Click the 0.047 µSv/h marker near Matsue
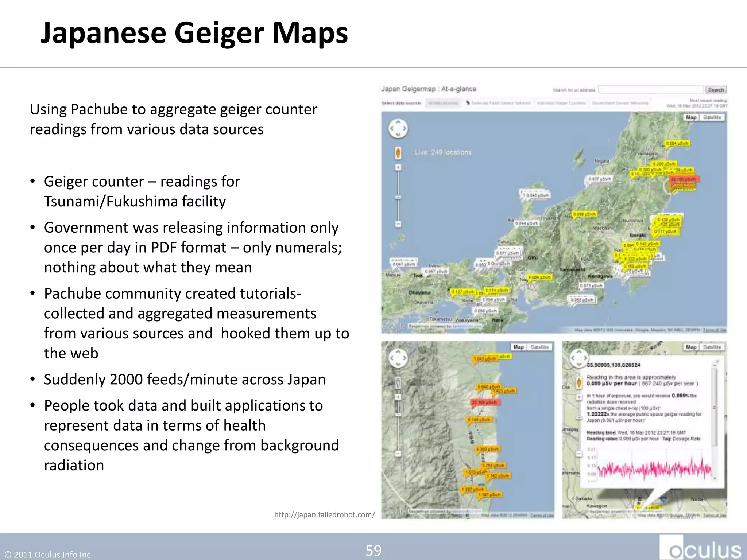Screen dimensions: 747x560 coord(404,264)
